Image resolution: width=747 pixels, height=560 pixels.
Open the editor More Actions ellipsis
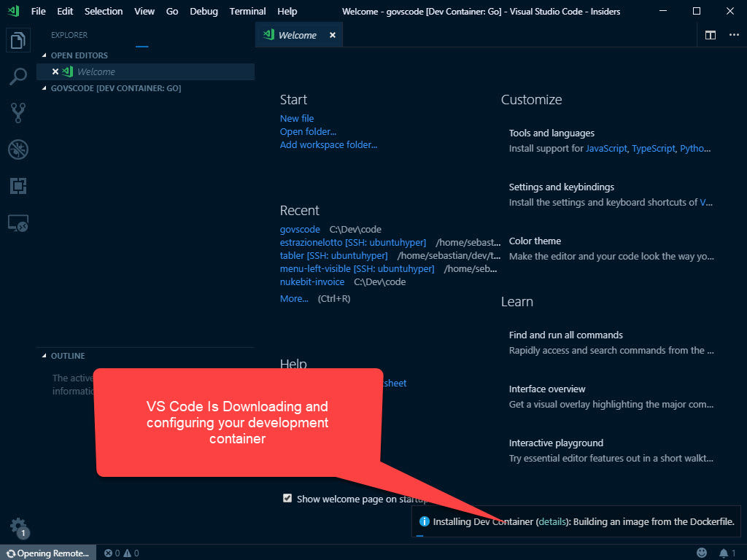[x=734, y=35]
